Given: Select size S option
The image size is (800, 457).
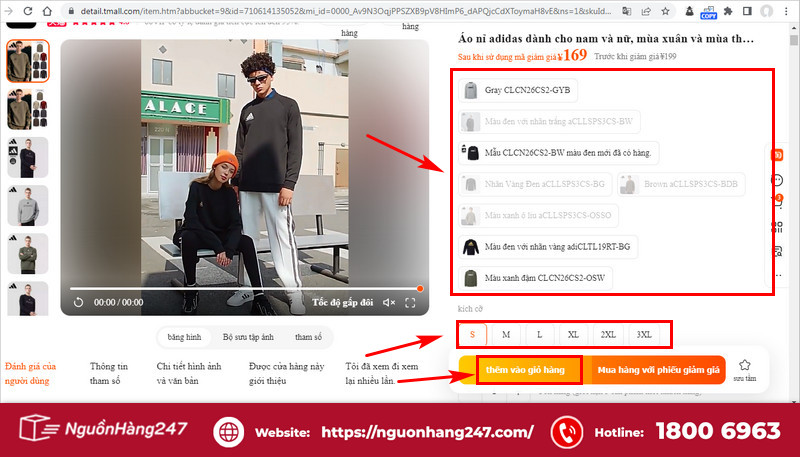Looking at the screenshot, I should point(472,334).
